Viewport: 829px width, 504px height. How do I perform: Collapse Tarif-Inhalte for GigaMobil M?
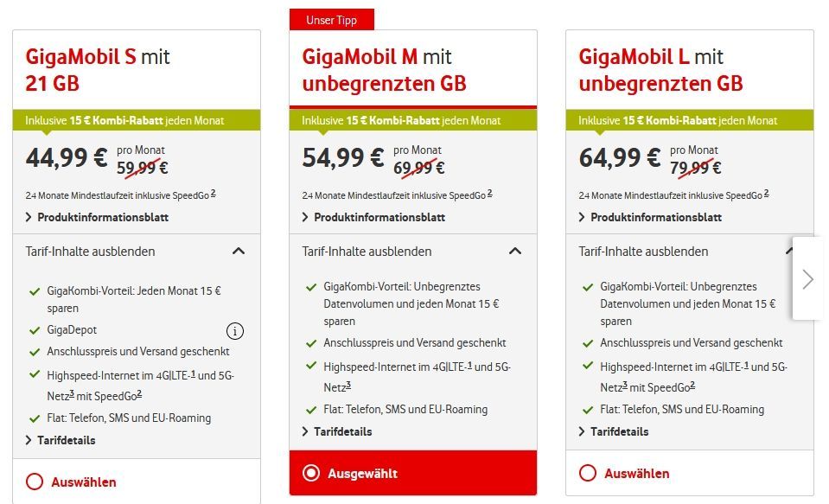click(515, 252)
